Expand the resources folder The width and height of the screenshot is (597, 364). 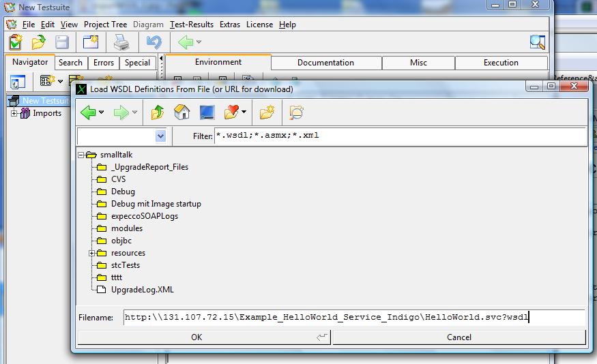coord(92,253)
